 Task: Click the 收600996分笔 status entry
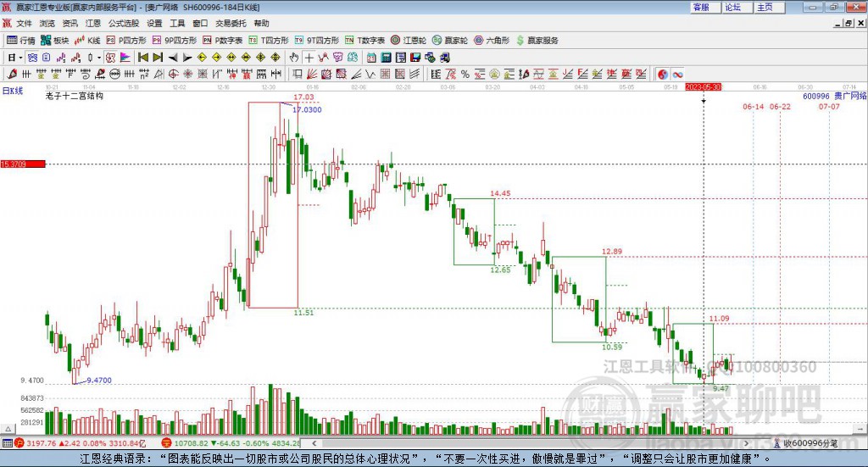[805, 443]
